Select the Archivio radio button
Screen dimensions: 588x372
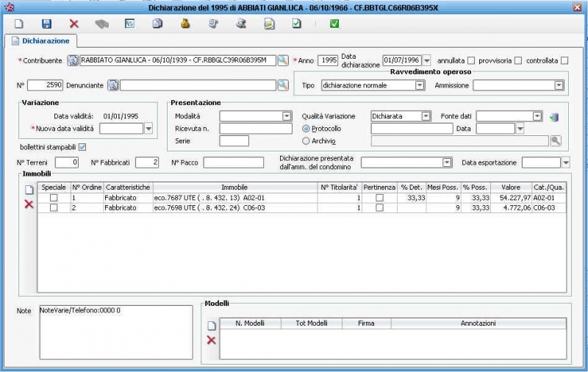point(306,141)
